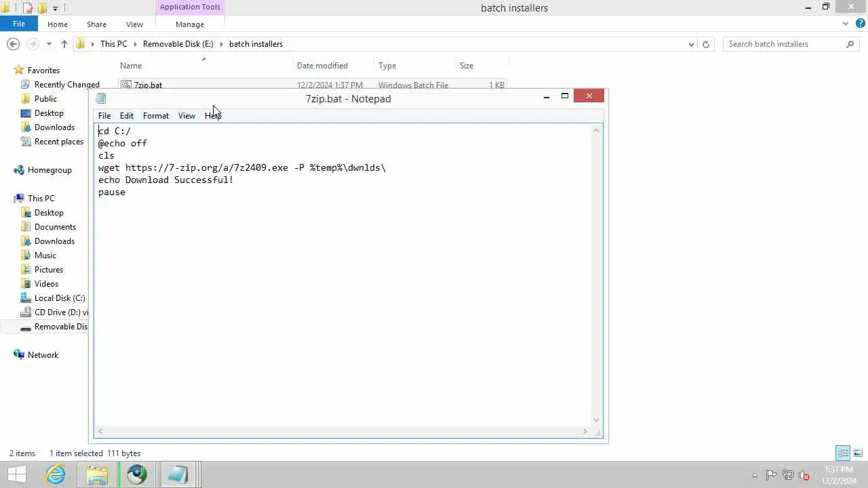Image resolution: width=868 pixels, height=488 pixels.
Task: Open Favorites in the navigation pane
Action: coord(43,70)
